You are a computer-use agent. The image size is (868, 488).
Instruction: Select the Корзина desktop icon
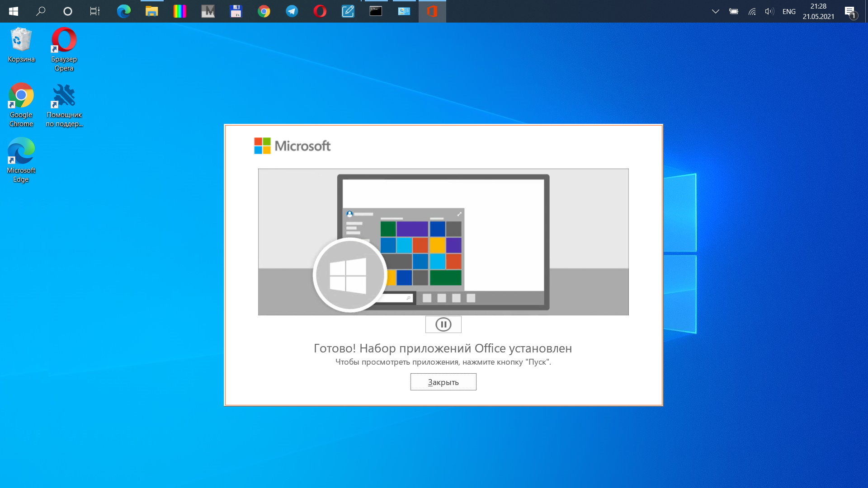(x=21, y=45)
